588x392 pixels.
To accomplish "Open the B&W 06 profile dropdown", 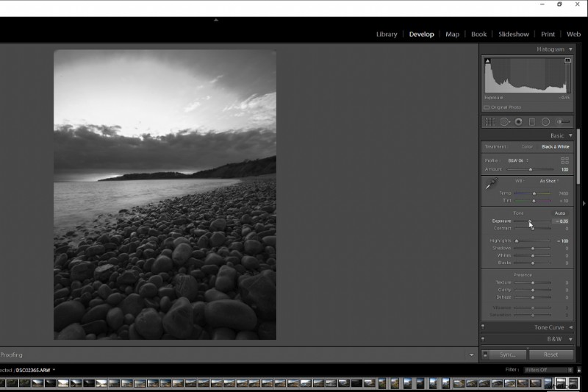I will pos(518,160).
